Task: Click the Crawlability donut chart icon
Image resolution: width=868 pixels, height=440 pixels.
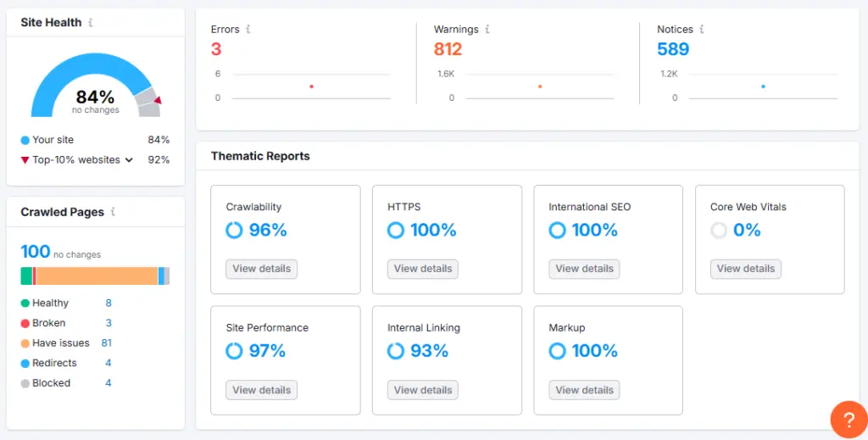Action: point(234,230)
